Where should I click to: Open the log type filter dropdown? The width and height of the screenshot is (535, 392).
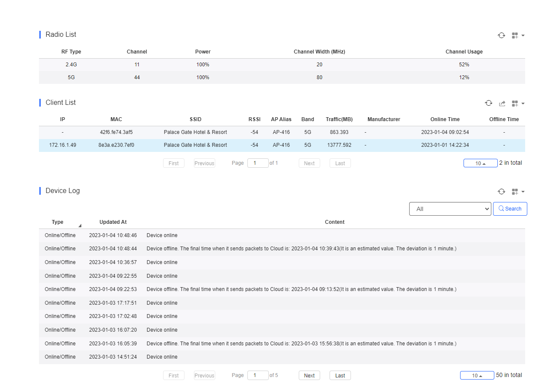(450, 209)
